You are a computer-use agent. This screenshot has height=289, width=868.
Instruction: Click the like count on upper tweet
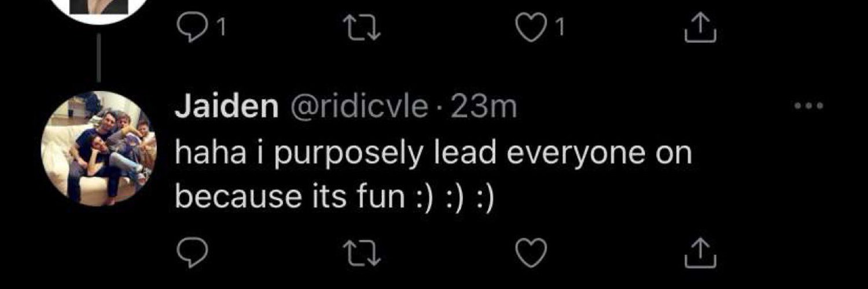tap(560, 27)
